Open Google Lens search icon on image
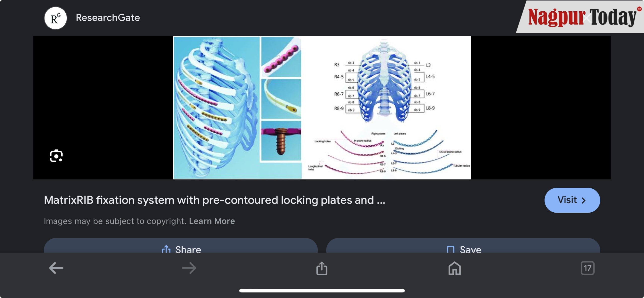 [x=56, y=156]
